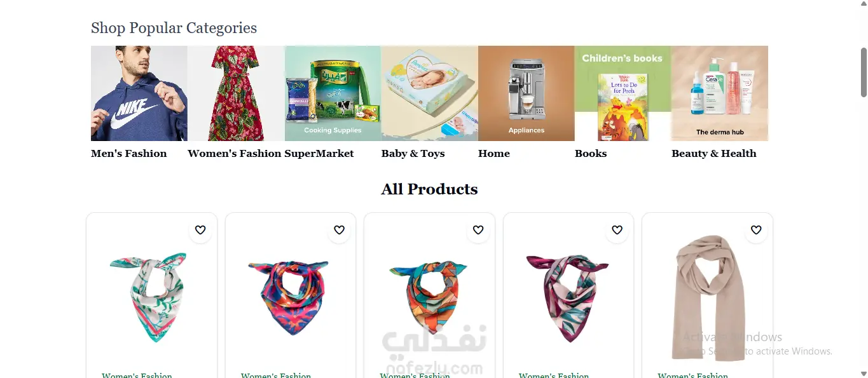Click the Baby & Toys label
Viewport: 868px width, 378px height.
click(x=413, y=153)
